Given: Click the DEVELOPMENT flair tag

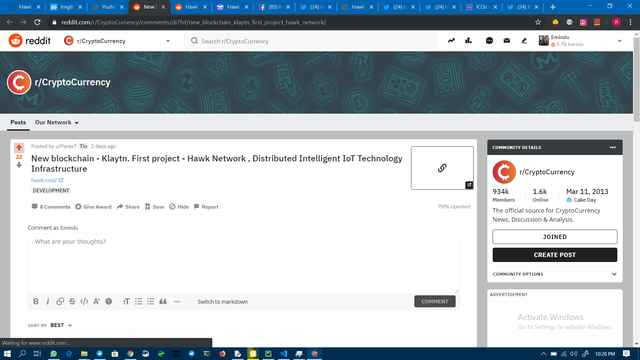Looking at the screenshot, I should click(x=51, y=191).
